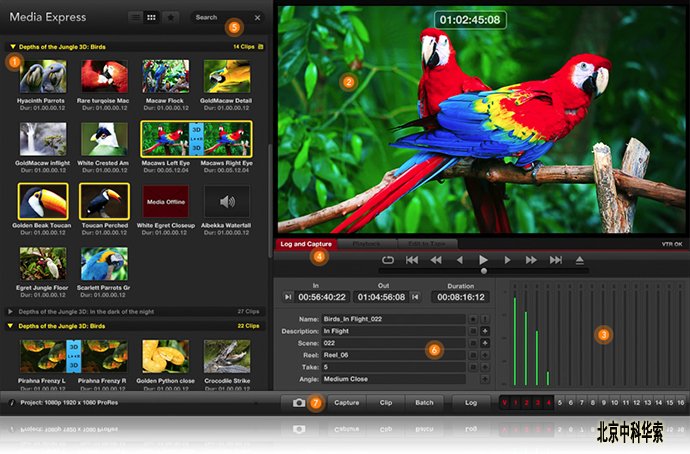
Task: Skip to the next clip end
Action: (555, 260)
